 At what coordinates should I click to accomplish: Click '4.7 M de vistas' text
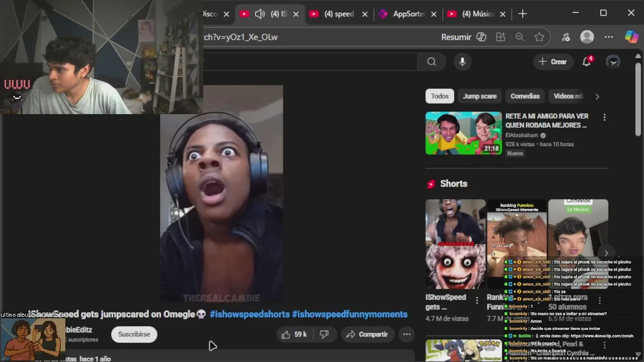447,319
